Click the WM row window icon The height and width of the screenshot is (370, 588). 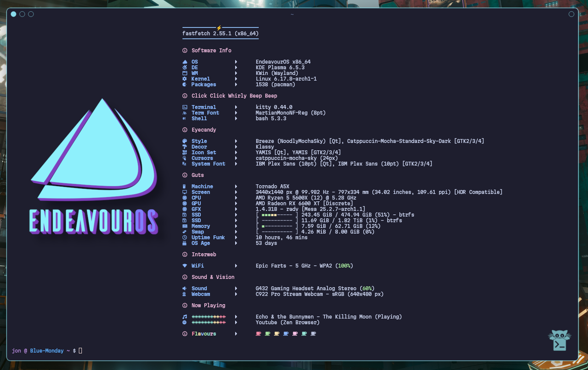(185, 73)
